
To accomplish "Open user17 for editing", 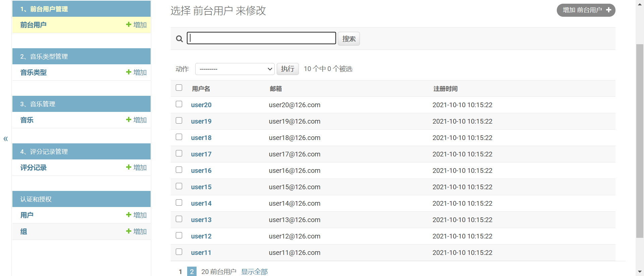I will (x=201, y=154).
